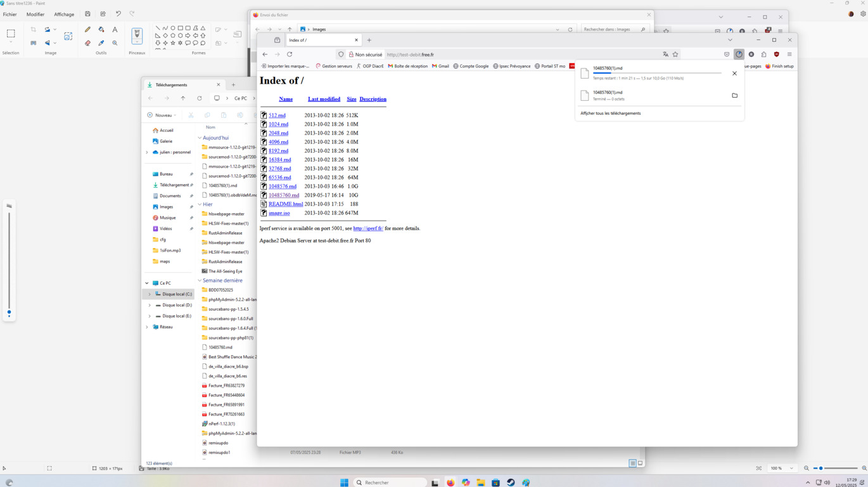
Task: Collapse the Aujourd'hui file group
Action: point(200,138)
